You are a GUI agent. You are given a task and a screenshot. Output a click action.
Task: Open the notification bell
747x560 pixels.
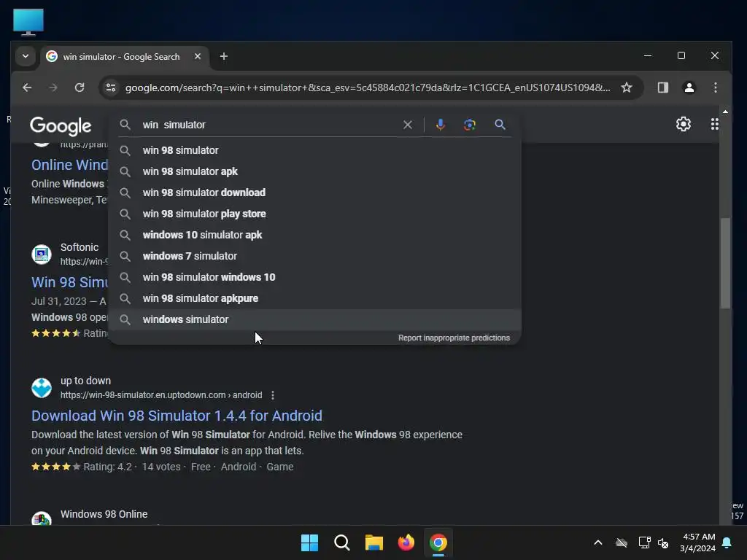pyautogui.click(x=727, y=542)
